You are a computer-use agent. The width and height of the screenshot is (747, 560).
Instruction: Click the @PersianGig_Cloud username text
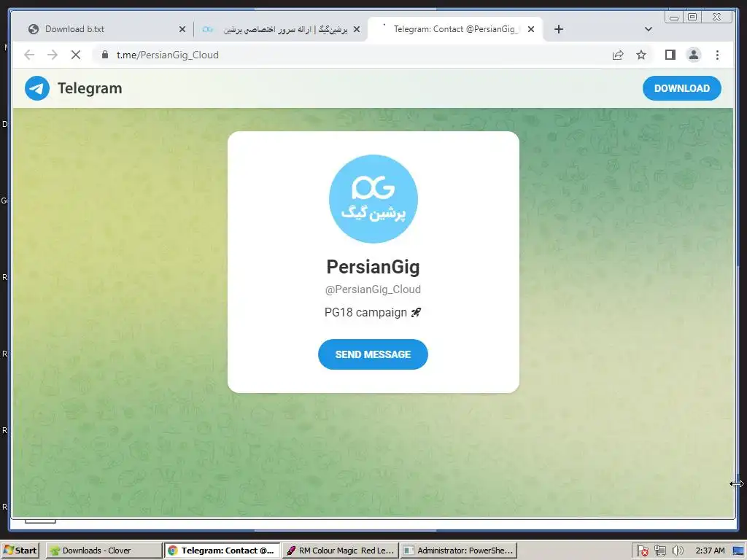[373, 289]
